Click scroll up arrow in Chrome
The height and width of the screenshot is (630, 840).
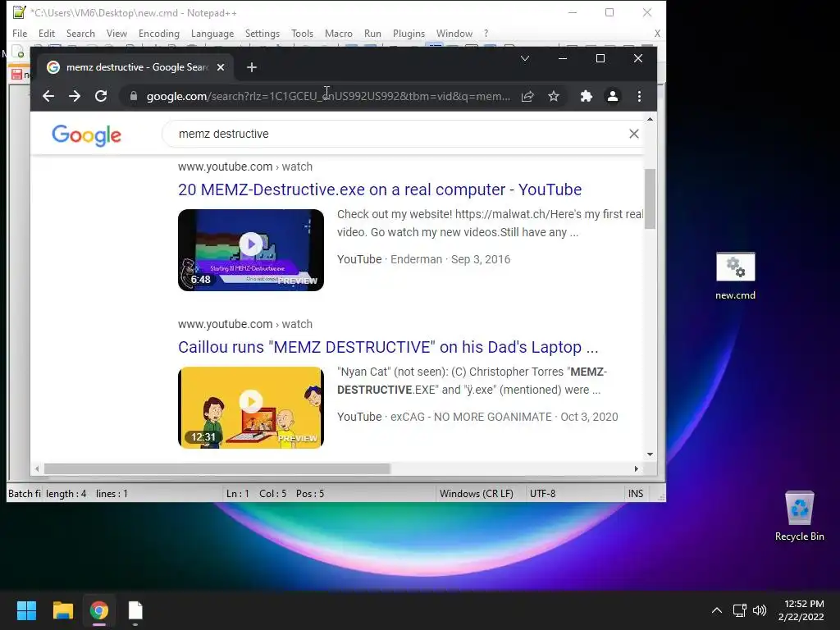click(650, 119)
